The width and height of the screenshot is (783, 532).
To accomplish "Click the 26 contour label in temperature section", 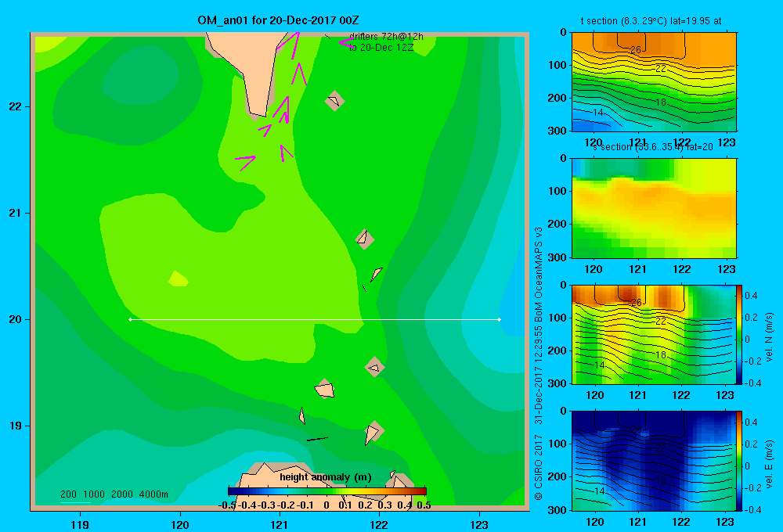I will click(x=635, y=50).
